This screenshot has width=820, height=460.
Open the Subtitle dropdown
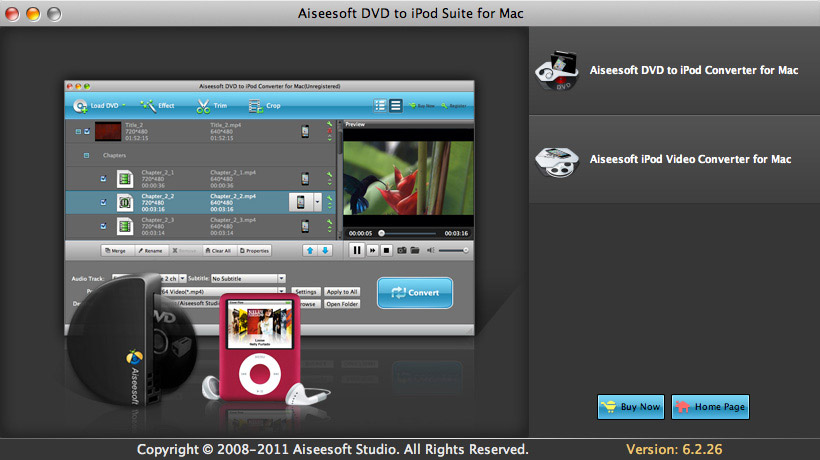282,278
